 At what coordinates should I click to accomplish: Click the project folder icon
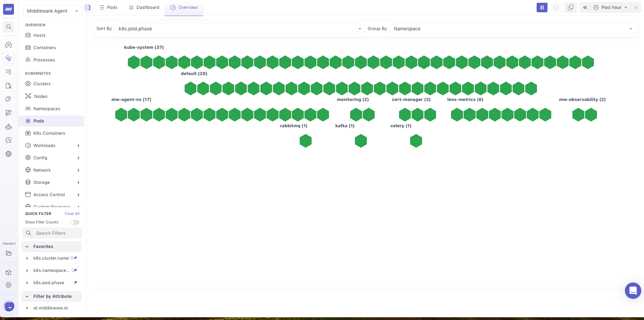(9, 253)
